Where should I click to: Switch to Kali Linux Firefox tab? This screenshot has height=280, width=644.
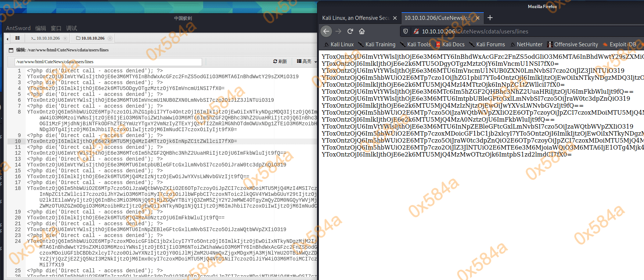coord(356,18)
